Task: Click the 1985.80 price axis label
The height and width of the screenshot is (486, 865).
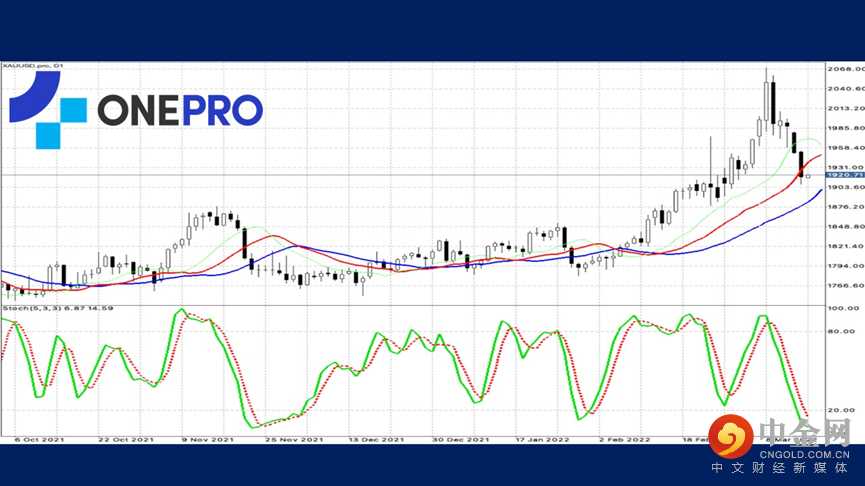Action: (846, 128)
